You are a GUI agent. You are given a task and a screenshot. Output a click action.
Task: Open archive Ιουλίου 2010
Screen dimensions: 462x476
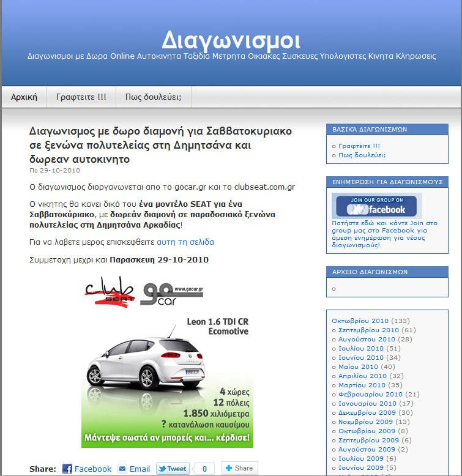[361, 348]
